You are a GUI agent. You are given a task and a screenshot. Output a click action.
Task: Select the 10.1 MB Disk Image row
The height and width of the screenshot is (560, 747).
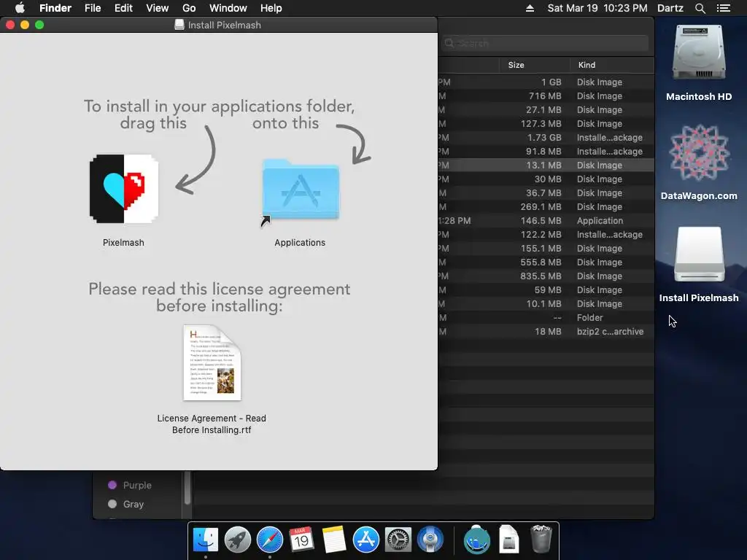[x=546, y=303]
